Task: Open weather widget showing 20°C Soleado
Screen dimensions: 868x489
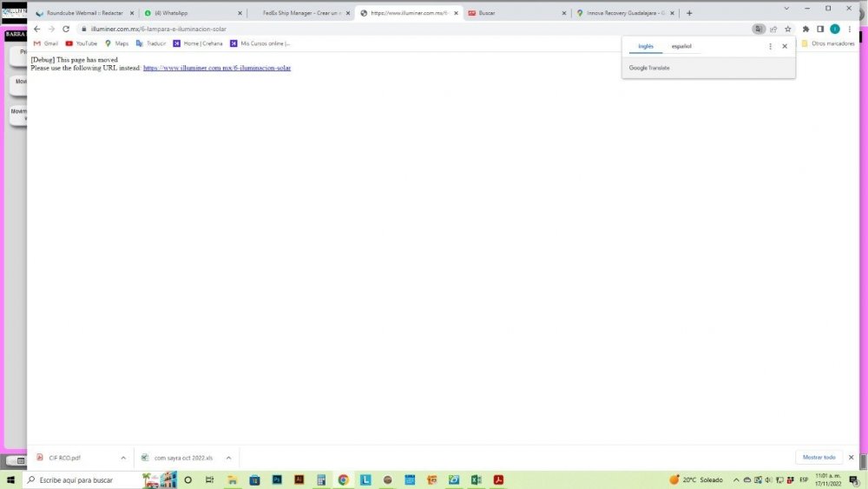Action: click(696, 480)
